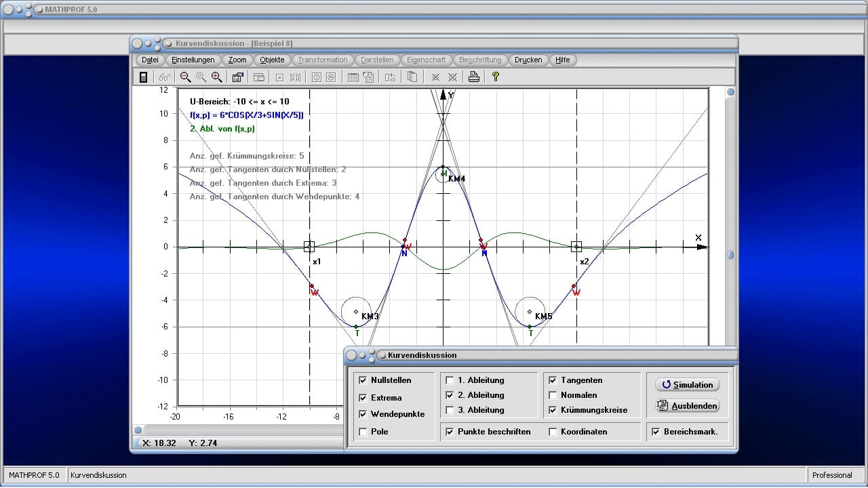Enable the Koordinaten checkbox

(x=553, y=432)
